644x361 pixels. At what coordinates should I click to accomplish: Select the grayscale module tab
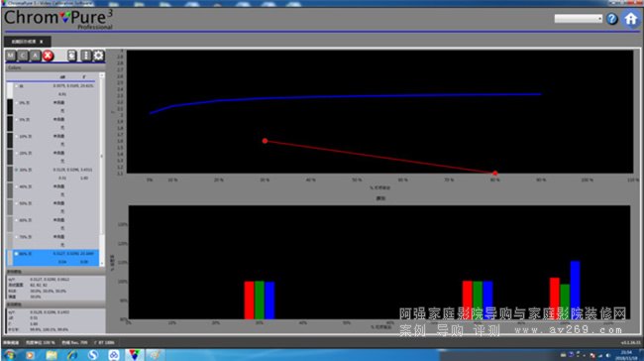[24, 42]
